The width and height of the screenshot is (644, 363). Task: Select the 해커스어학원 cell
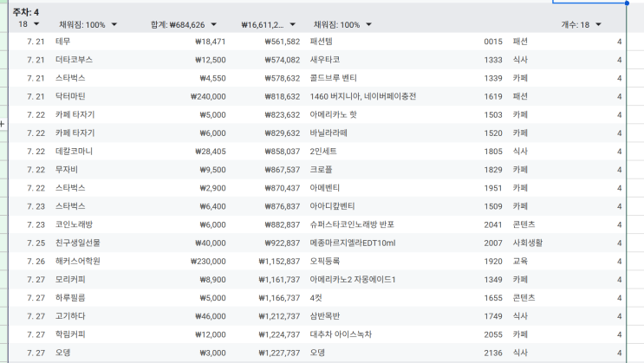78,261
